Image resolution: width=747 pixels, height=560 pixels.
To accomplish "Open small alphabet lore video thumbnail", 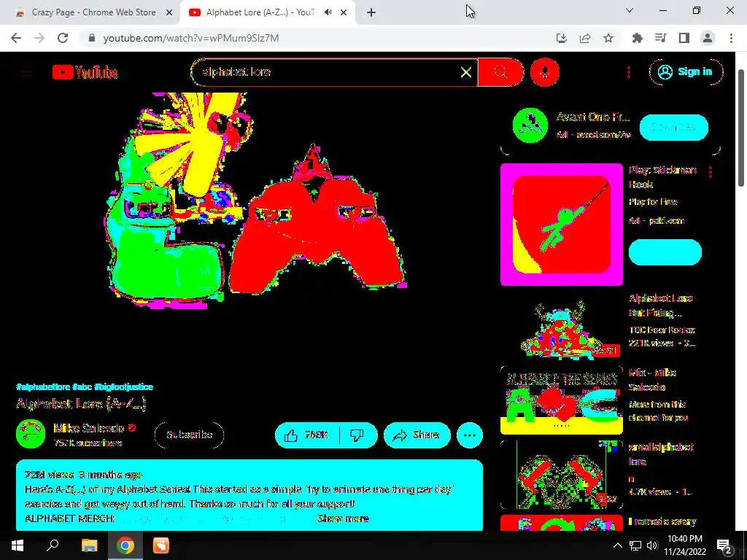I will 561,474.
